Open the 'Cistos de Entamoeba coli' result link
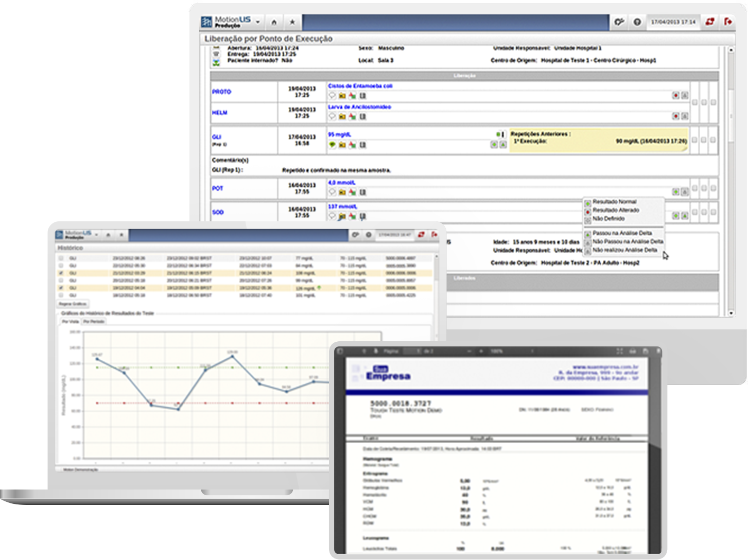The image size is (748, 560). 360,86
